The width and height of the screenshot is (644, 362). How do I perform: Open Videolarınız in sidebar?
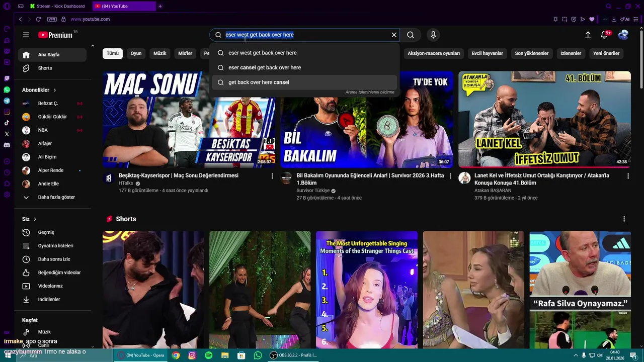[x=52, y=286]
